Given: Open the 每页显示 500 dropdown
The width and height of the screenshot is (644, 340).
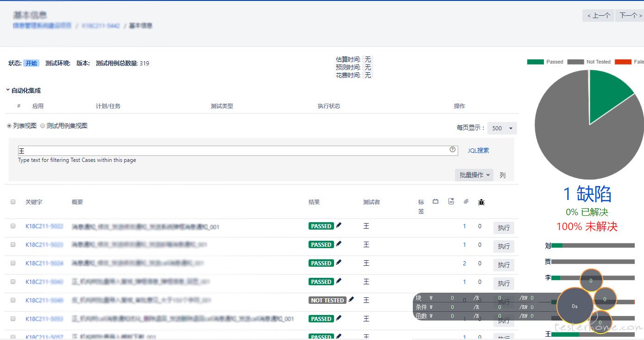Looking at the screenshot, I should tap(502, 128).
